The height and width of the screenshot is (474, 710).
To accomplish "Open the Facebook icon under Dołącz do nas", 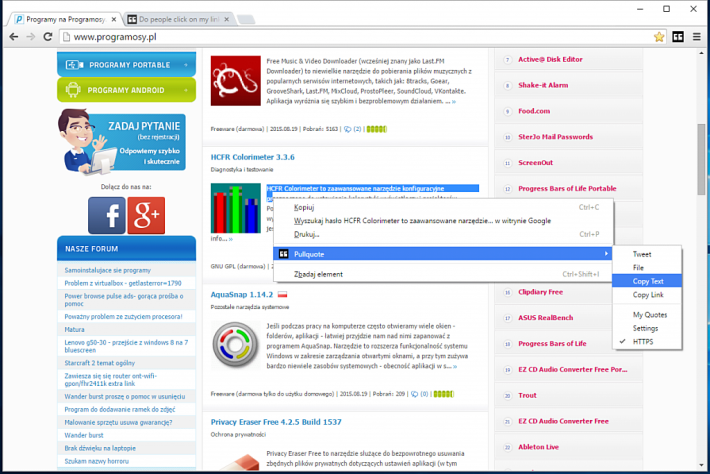I will (107, 215).
